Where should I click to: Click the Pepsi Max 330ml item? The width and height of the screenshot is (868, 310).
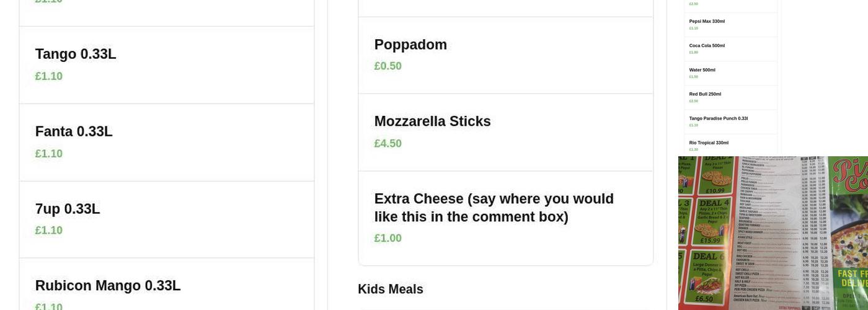pyautogui.click(x=730, y=24)
